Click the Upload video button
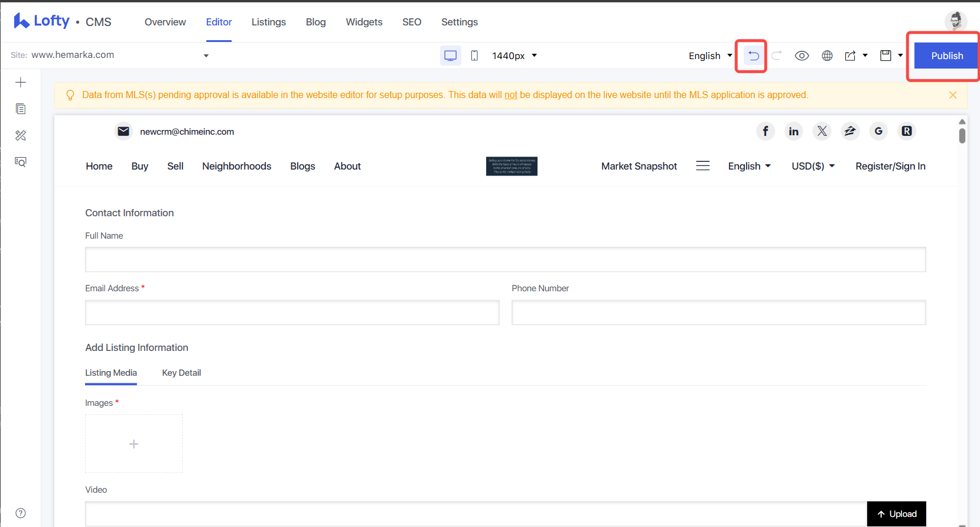The height and width of the screenshot is (527, 980). (x=897, y=513)
